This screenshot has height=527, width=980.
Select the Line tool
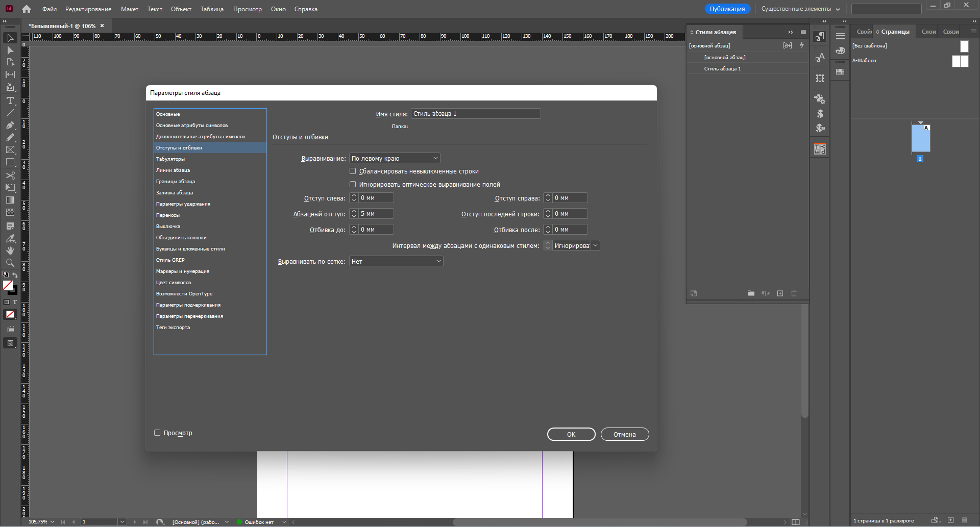click(x=10, y=113)
